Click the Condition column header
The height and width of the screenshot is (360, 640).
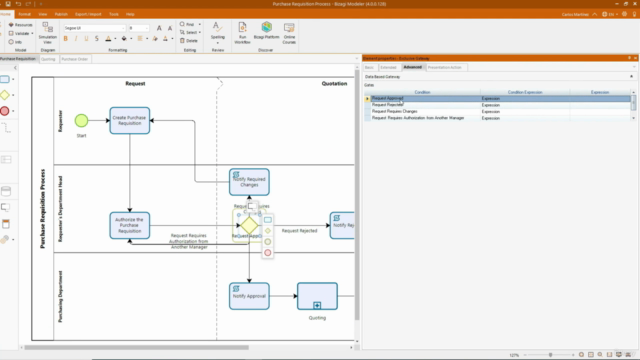click(x=422, y=92)
